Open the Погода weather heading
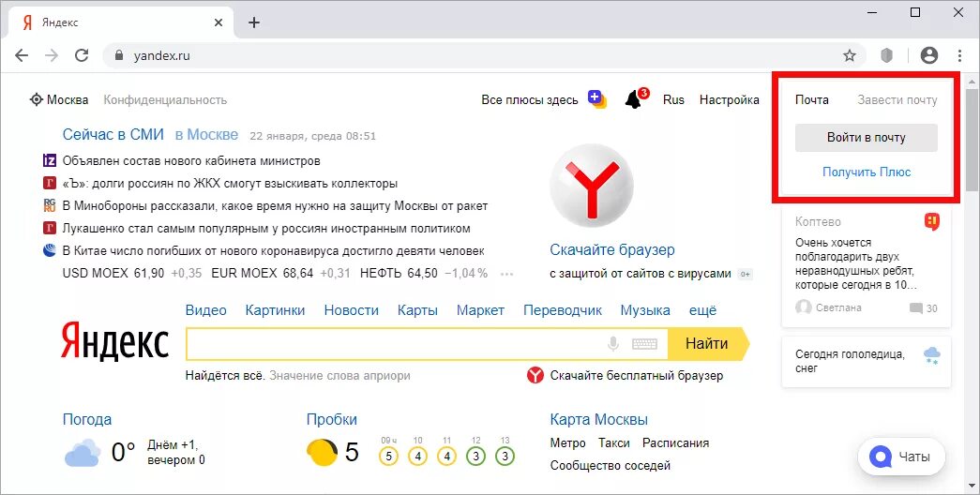Image resolution: width=980 pixels, height=495 pixels. 87,419
